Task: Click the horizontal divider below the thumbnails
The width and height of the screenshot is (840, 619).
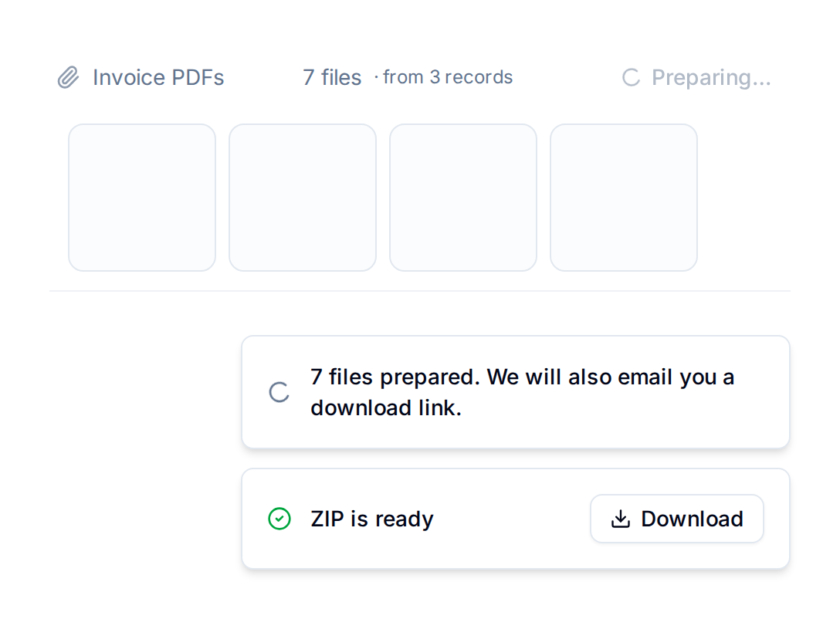Action: pos(420,291)
